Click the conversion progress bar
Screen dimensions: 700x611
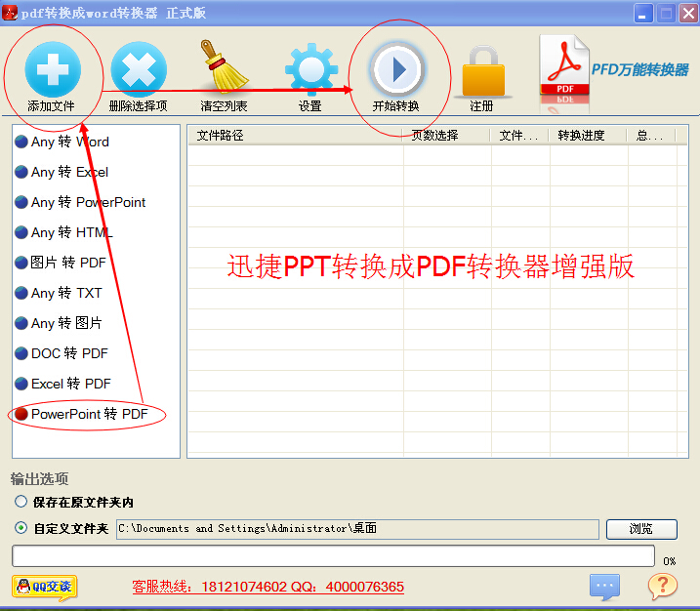pyautogui.click(x=333, y=555)
